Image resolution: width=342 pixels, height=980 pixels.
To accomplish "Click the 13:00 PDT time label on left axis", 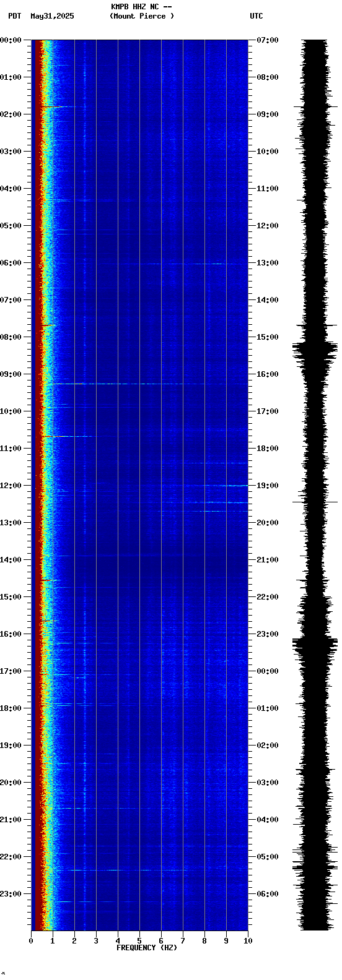I will (x=11, y=523).
